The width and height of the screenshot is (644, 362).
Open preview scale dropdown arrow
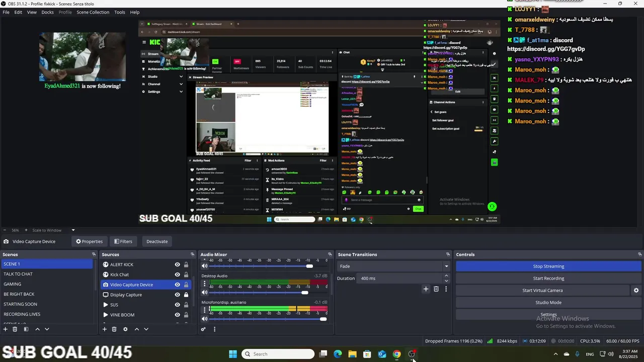point(73,230)
